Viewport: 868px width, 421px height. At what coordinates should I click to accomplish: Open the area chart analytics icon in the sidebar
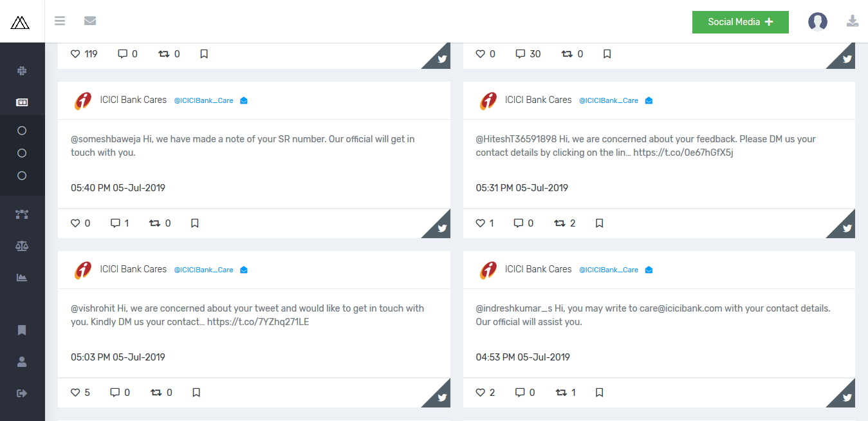22,277
